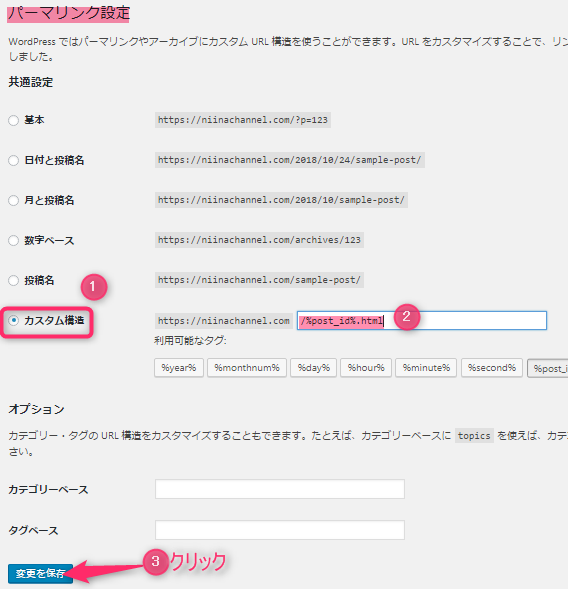Image resolution: width=568 pixels, height=589 pixels.
Task: Click the 変更を保存 button
Action: click(40, 574)
